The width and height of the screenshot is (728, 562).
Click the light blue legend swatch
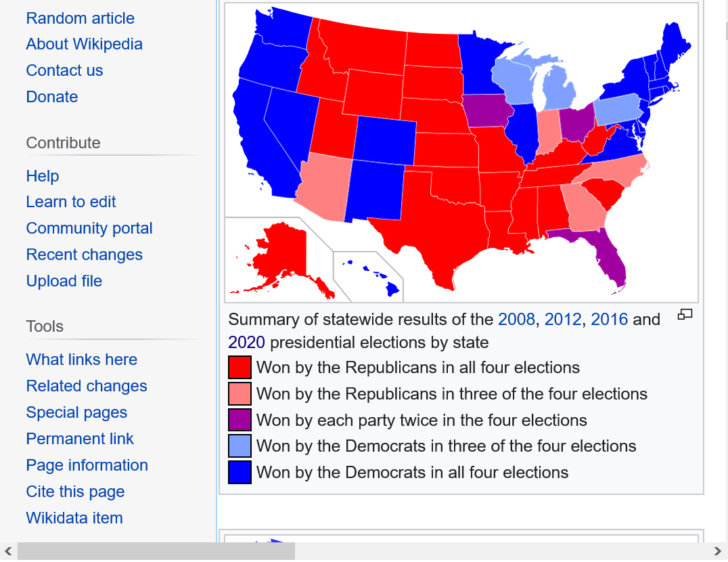[x=240, y=446]
